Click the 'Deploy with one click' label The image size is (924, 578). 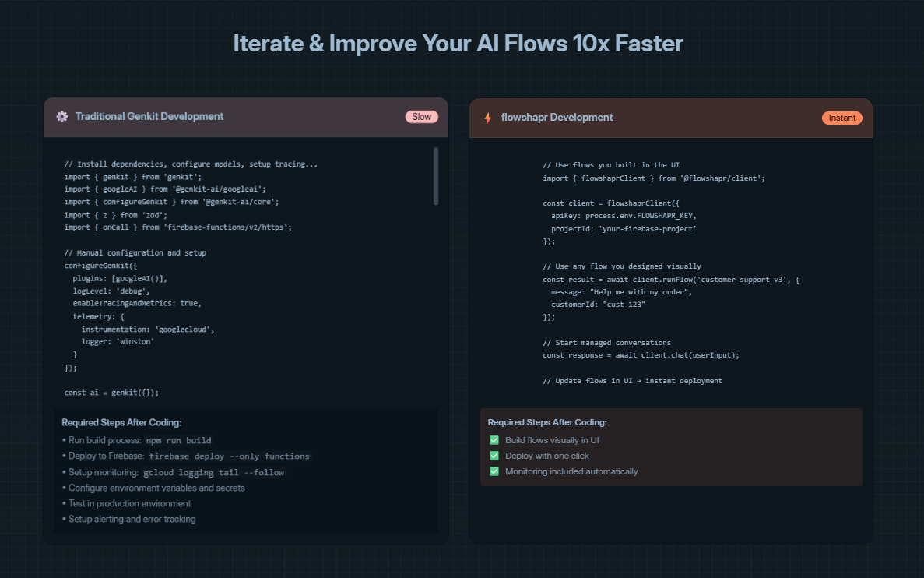[547, 456]
